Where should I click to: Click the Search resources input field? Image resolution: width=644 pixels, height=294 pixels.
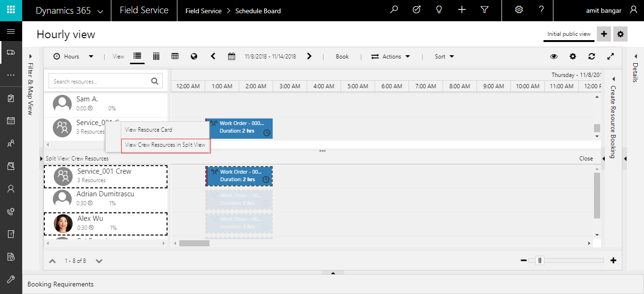(x=106, y=81)
